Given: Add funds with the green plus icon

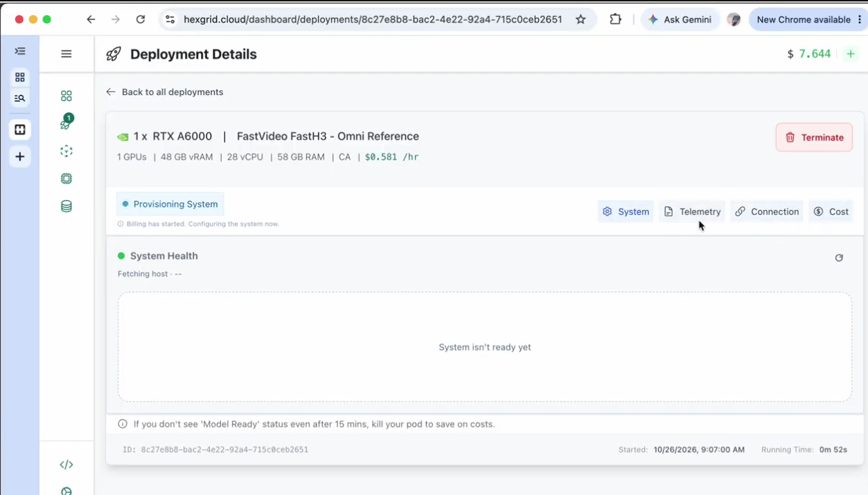Looking at the screenshot, I should [x=851, y=54].
